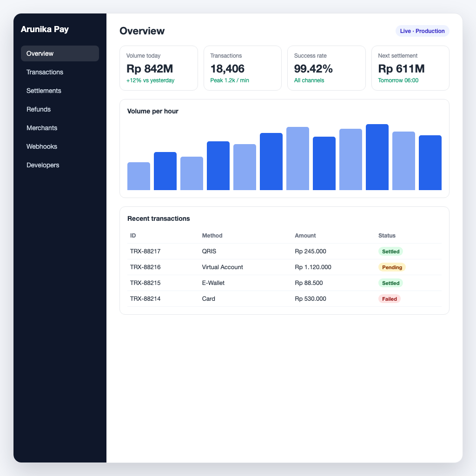The width and height of the screenshot is (476, 476).
Task: Open the Developers section
Action: [x=60, y=165]
